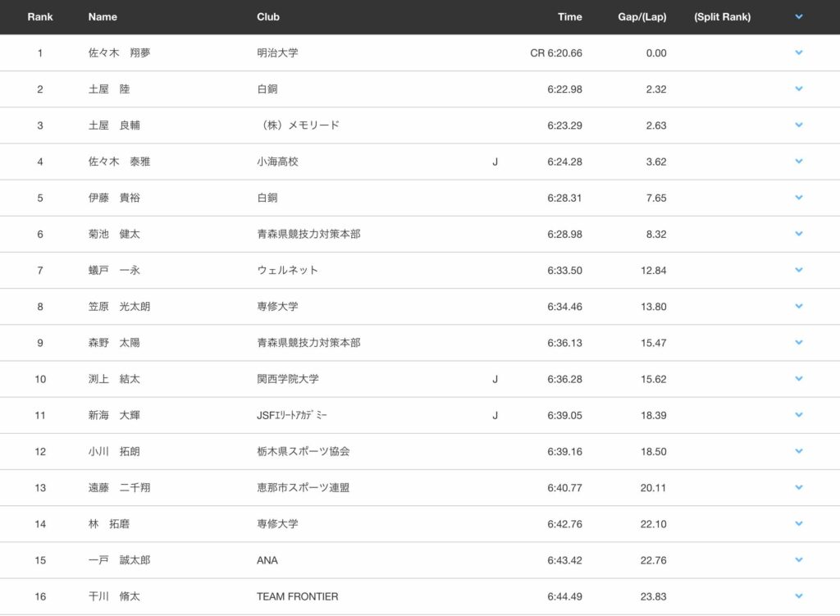Image resolution: width=840 pixels, height=616 pixels.
Task: Select the athlete name 一戸 誠太郎
Action: click(119, 560)
